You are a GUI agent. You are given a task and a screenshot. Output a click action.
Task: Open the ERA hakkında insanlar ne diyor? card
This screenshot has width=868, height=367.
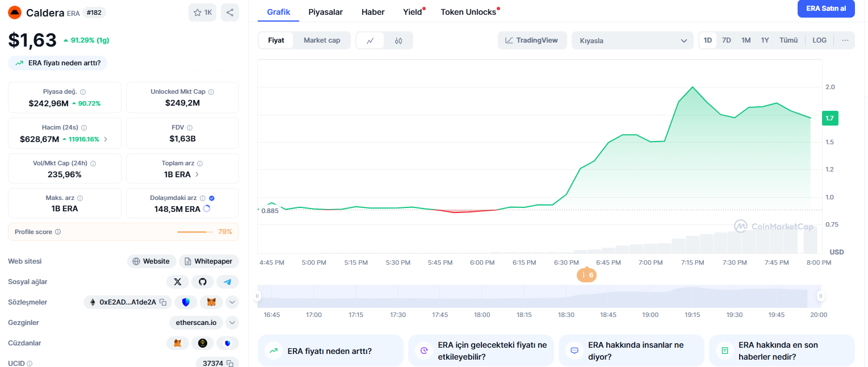point(631,351)
